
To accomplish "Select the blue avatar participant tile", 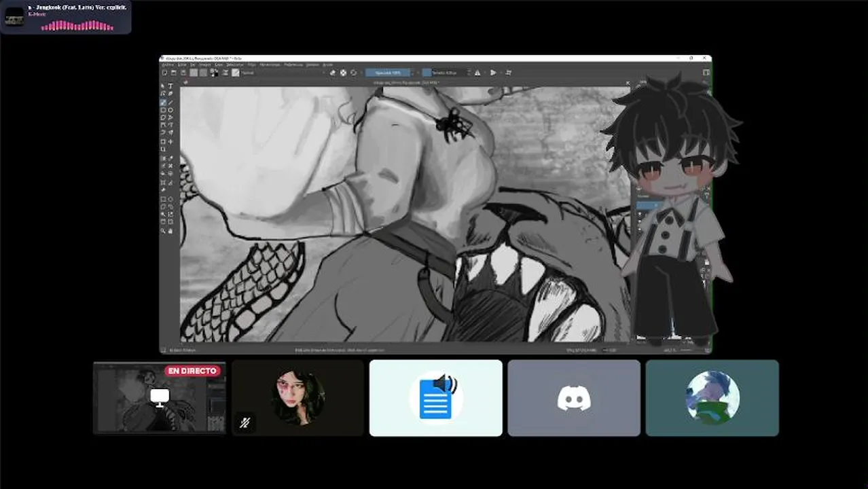I will (x=712, y=398).
